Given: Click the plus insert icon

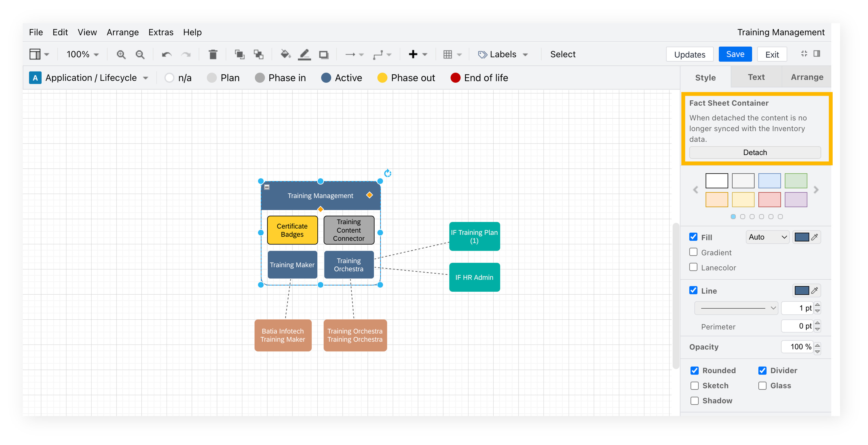Looking at the screenshot, I should pyautogui.click(x=413, y=54).
